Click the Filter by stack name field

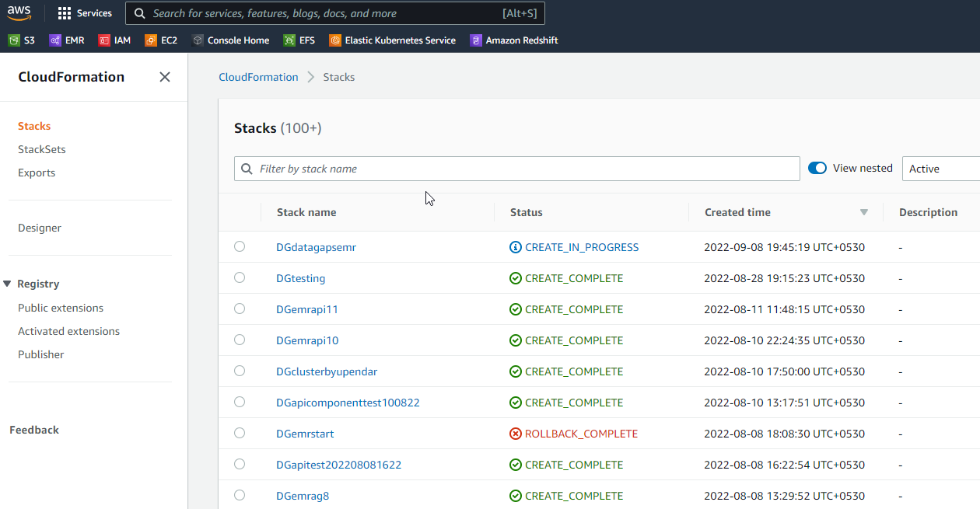[517, 169]
